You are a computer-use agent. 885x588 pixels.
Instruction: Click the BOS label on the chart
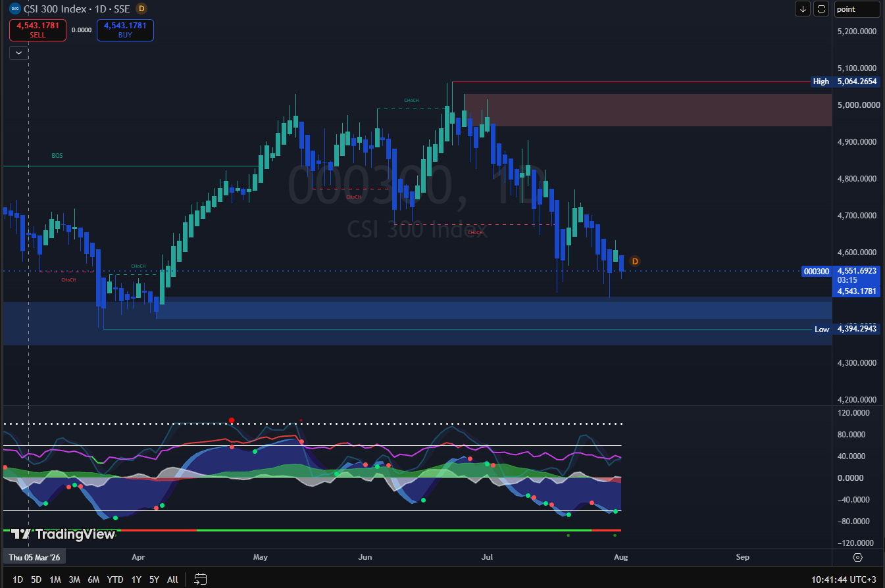click(x=57, y=156)
